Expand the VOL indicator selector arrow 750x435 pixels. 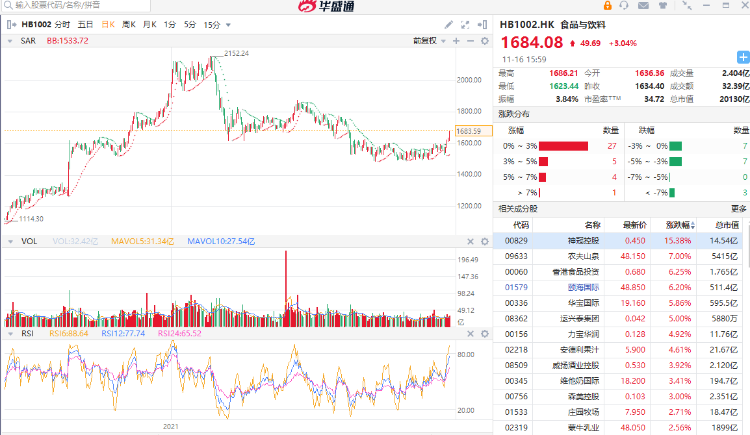coord(9,241)
